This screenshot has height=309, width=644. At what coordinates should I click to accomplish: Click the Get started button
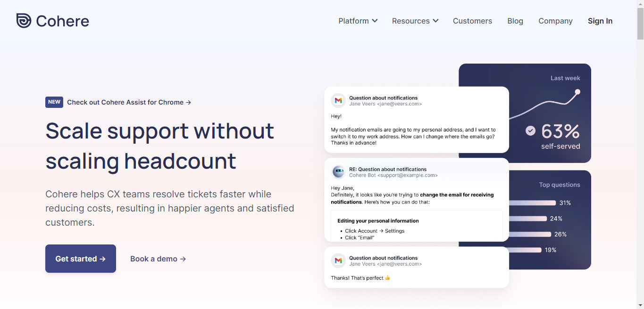[81, 259]
